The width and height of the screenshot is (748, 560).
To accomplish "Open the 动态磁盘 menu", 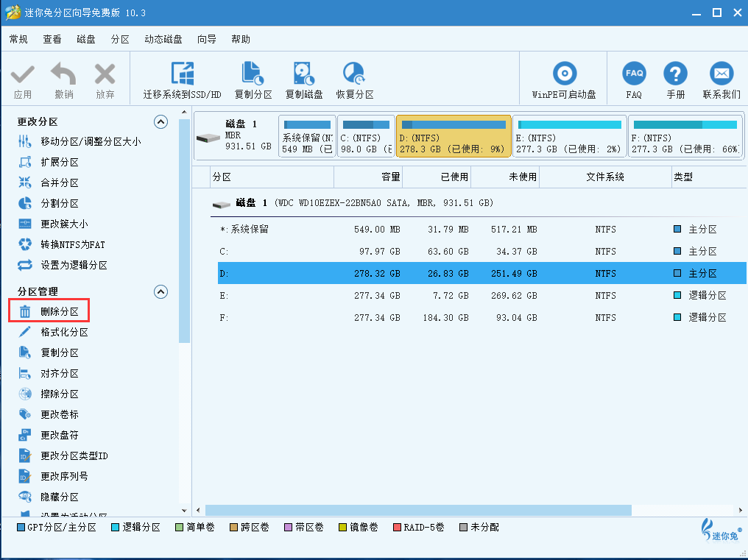I will [x=163, y=39].
